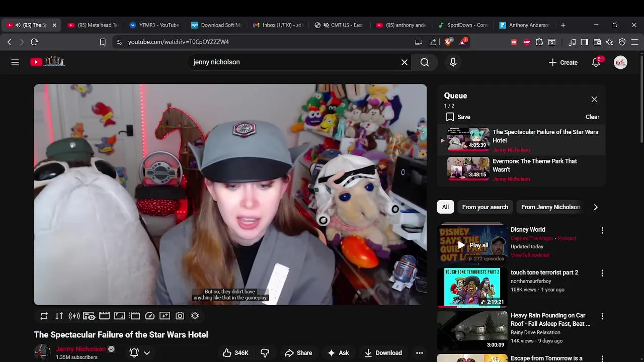Open options for Heavy Rain Pounding video

(x=602, y=316)
